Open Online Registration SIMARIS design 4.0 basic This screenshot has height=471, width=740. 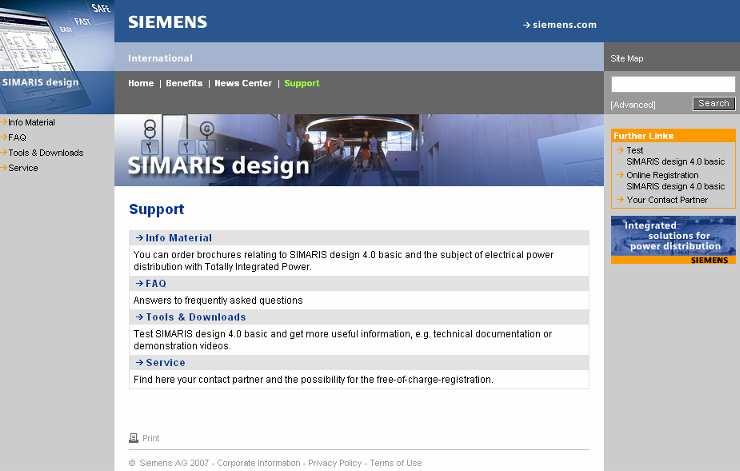pyautogui.click(x=675, y=181)
